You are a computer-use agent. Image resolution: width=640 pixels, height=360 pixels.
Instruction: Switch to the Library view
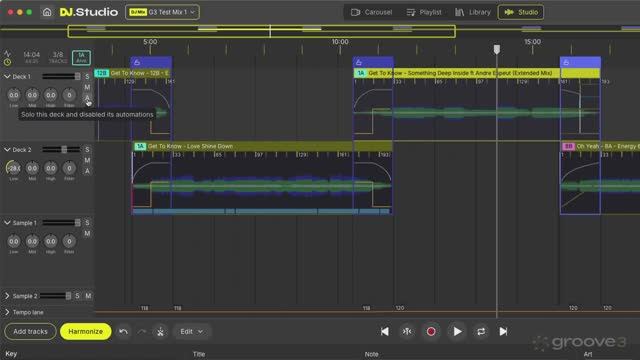coord(473,12)
